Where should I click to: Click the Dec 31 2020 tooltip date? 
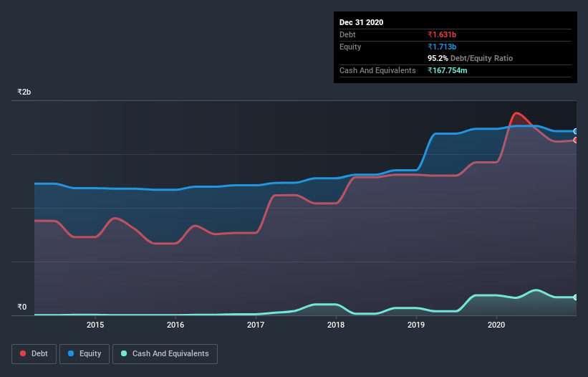coord(361,22)
